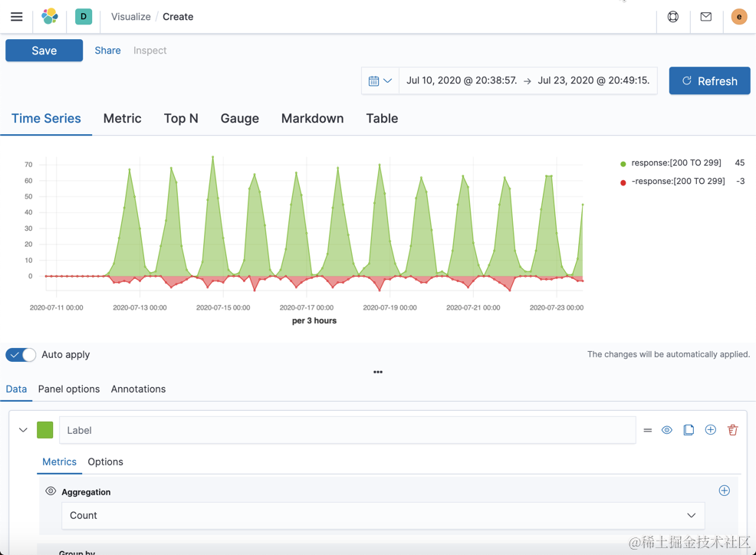756x555 pixels.
Task: Open the Annotations tab
Action: (x=138, y=389)
